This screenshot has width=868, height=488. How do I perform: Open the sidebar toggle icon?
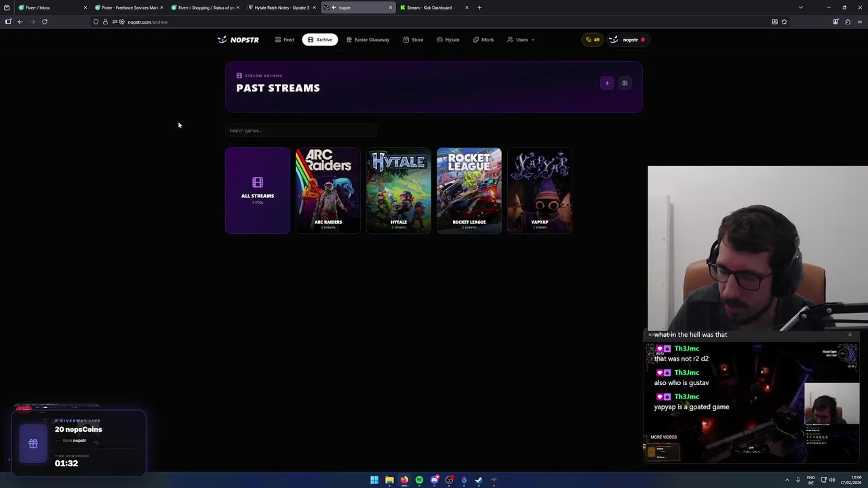pos(8,22)
